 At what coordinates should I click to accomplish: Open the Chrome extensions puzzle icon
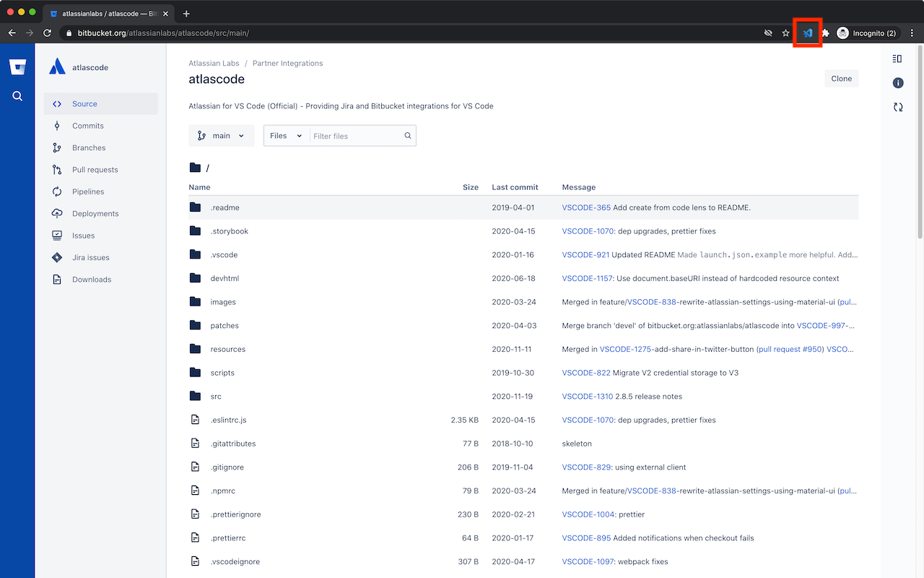[x=826, y=33]
